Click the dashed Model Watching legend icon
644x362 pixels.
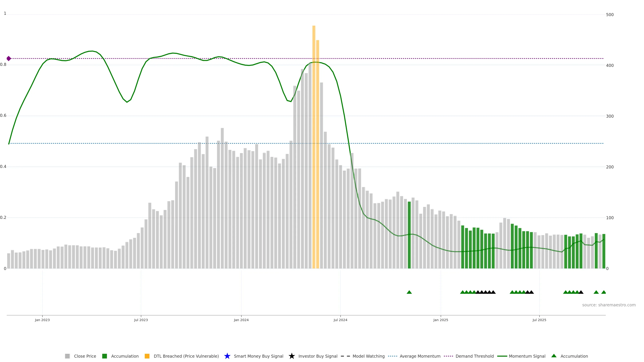click(345, 356)
